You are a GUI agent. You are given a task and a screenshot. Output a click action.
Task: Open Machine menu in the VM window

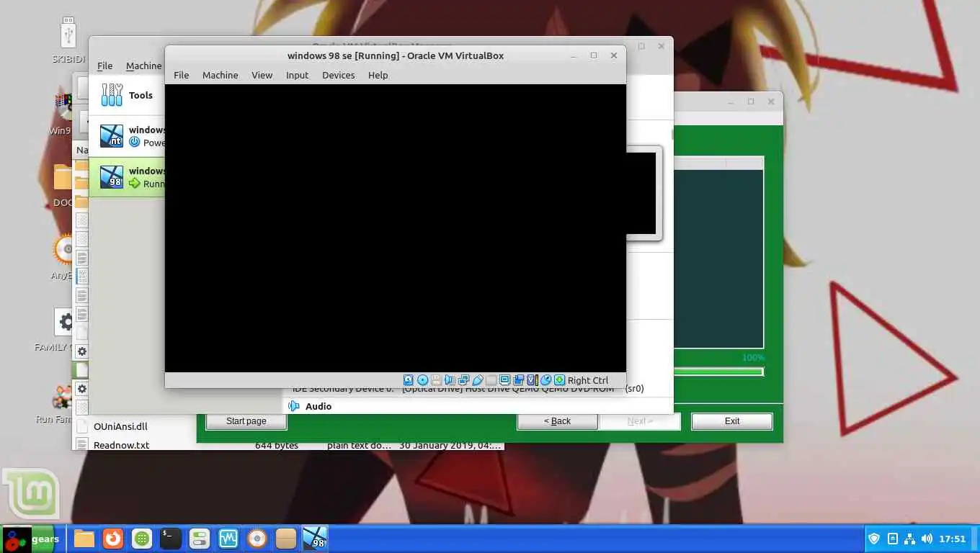point(220,75)
